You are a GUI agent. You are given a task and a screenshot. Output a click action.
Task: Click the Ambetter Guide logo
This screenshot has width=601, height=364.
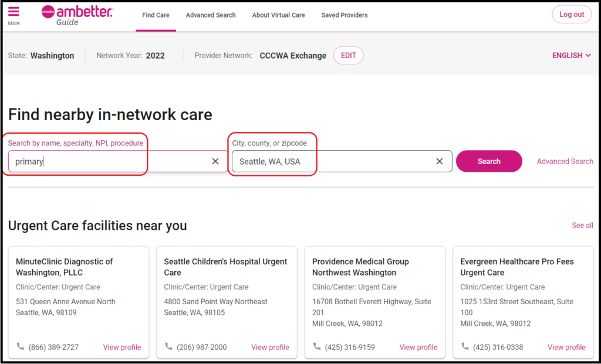(77, 16)
